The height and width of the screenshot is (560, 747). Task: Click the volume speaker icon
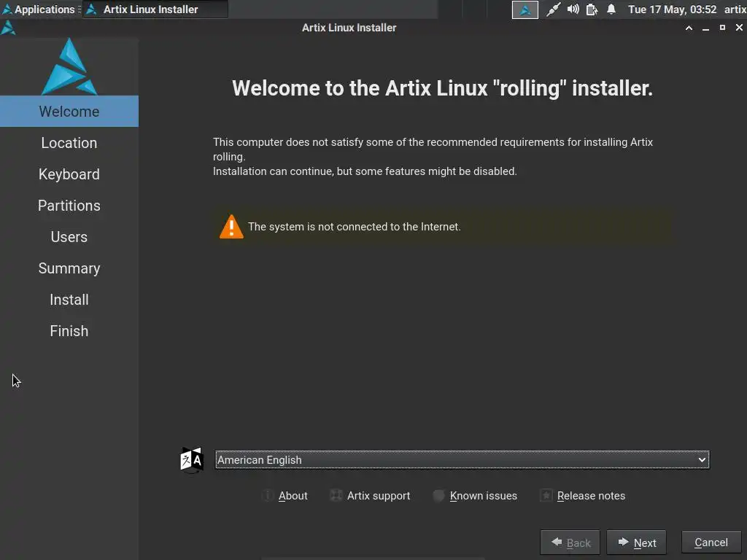pyautogui.click(x=573, y=9)
